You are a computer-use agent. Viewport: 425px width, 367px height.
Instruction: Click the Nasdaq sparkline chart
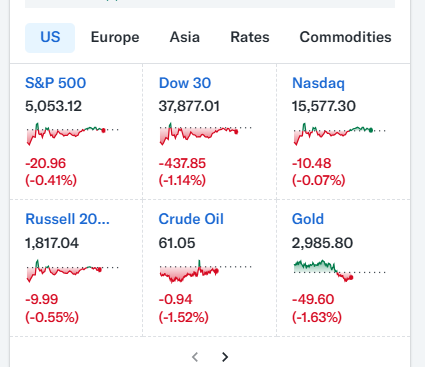pos(339,134)
